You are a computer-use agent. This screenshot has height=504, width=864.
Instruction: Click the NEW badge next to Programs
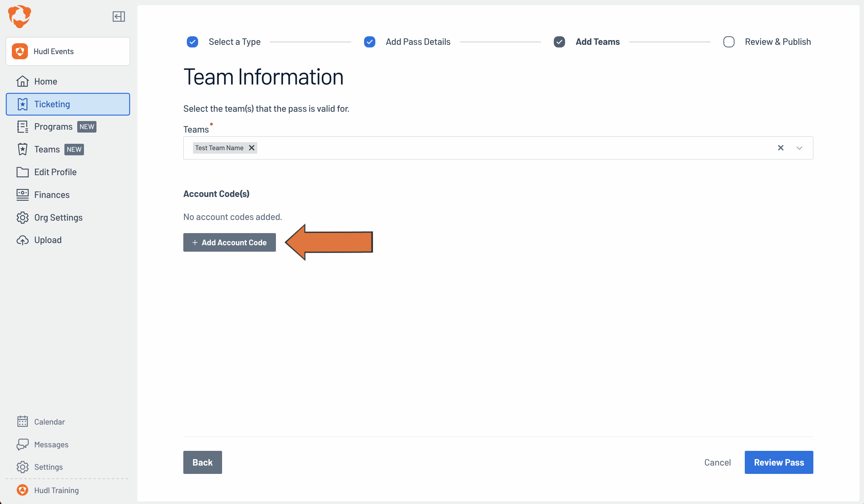(x=87, y=127)
